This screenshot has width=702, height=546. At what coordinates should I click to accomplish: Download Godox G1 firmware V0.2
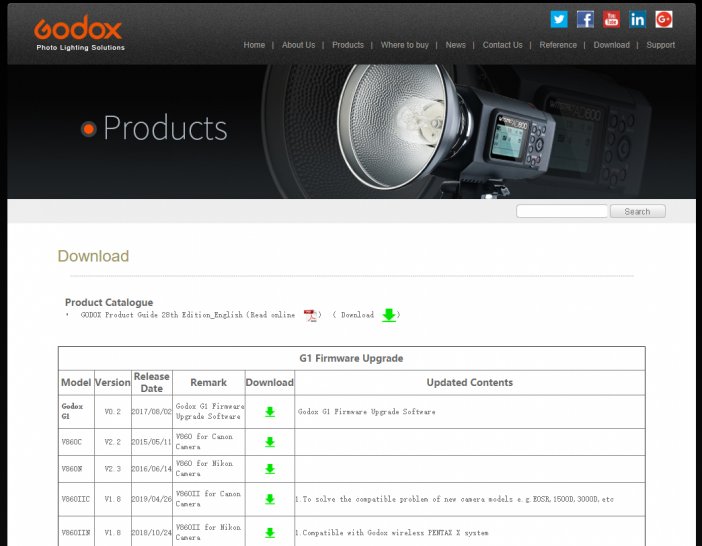(270, 412)
